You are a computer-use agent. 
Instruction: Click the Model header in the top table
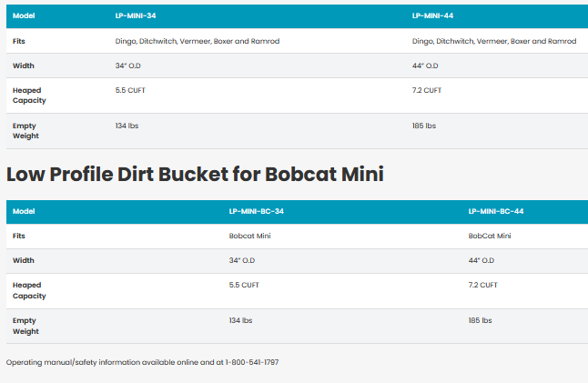[23, 15]
